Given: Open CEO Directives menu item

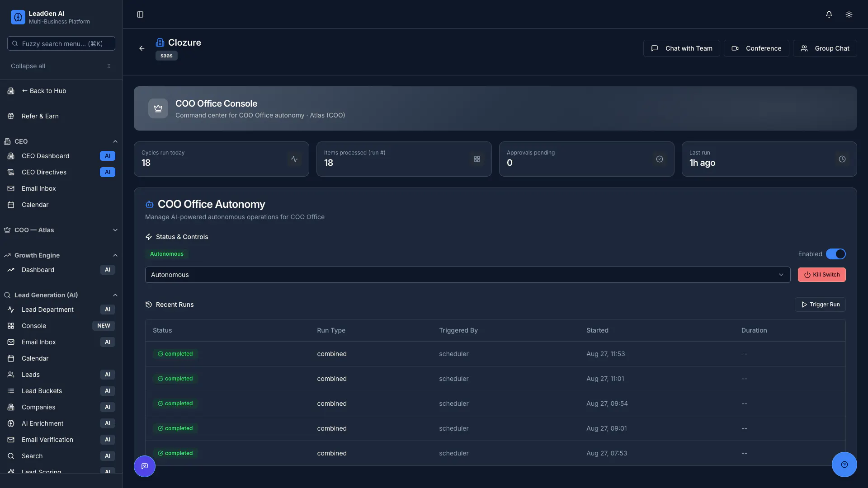Looking at the screenshot, I should coord(61,172).
